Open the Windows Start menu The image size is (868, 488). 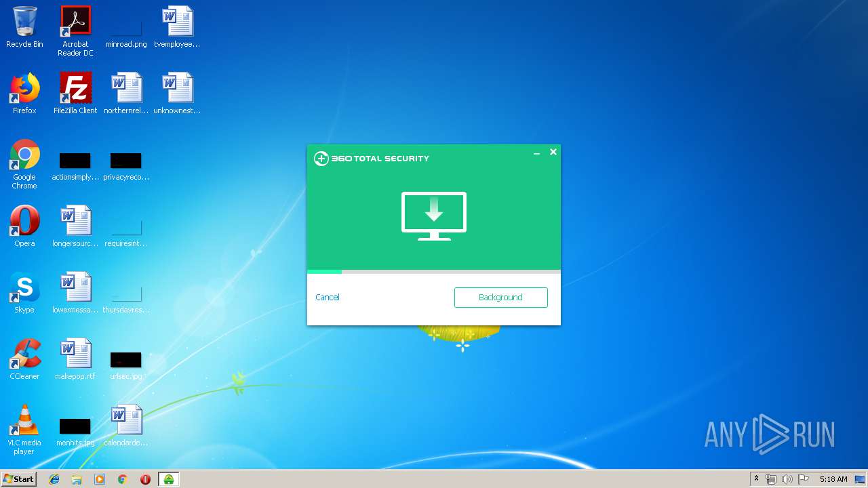(18, 479)
